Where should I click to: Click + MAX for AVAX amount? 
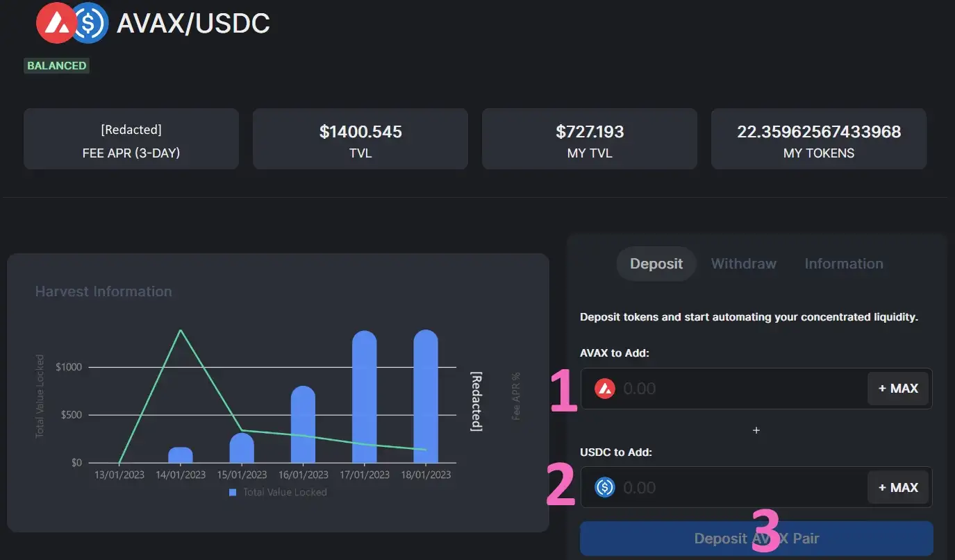(x=898, y=389)
